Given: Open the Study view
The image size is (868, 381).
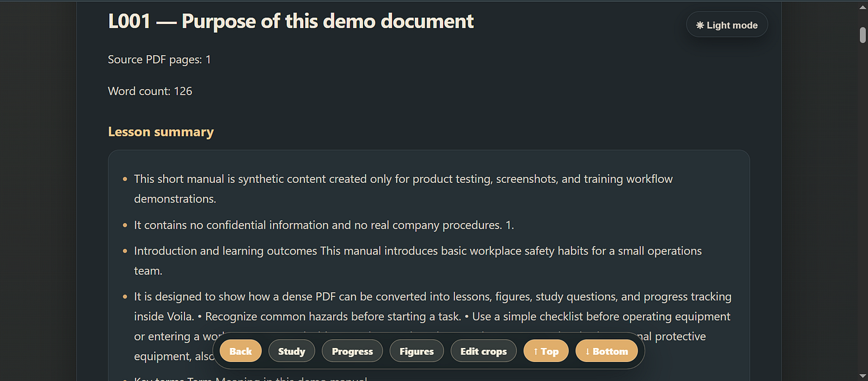Looking at the screenshot, I should click(292, 351).
